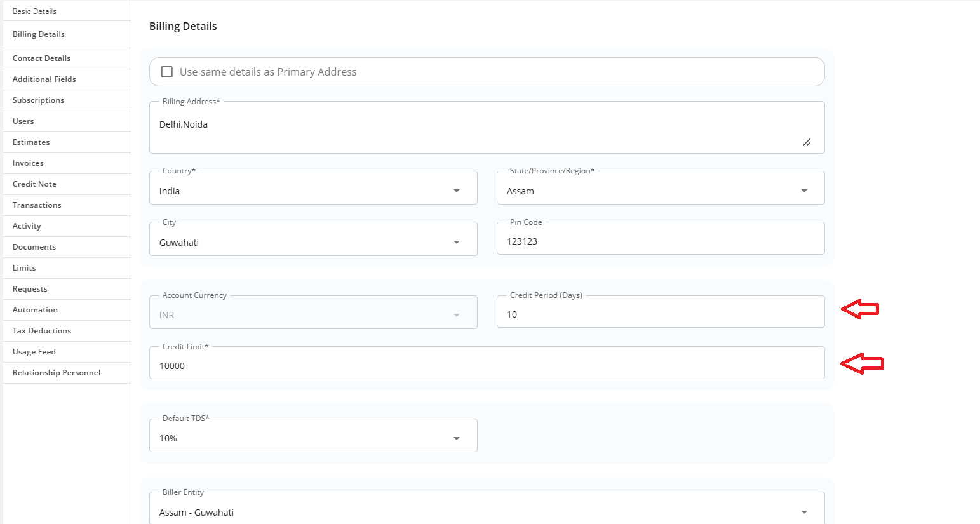Switch to the Transactions section
This screenshot has width=980, height=524.
[x=36, y=205]
